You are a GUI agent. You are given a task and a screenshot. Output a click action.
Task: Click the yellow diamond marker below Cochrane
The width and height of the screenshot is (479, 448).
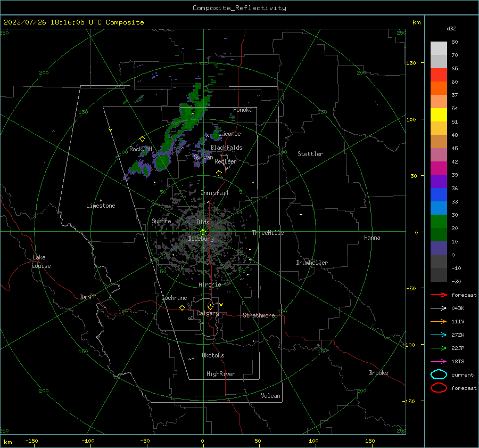[x=182, y=307]
